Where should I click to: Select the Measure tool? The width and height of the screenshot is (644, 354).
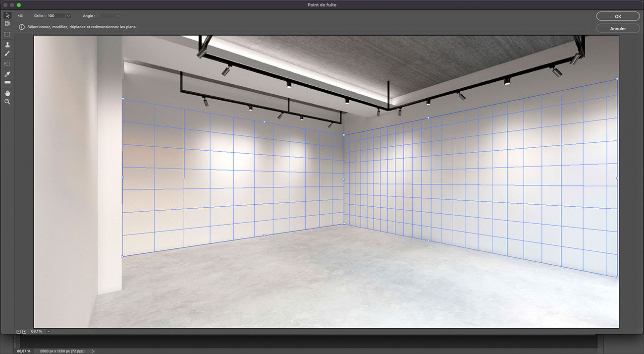coord(7,83)
